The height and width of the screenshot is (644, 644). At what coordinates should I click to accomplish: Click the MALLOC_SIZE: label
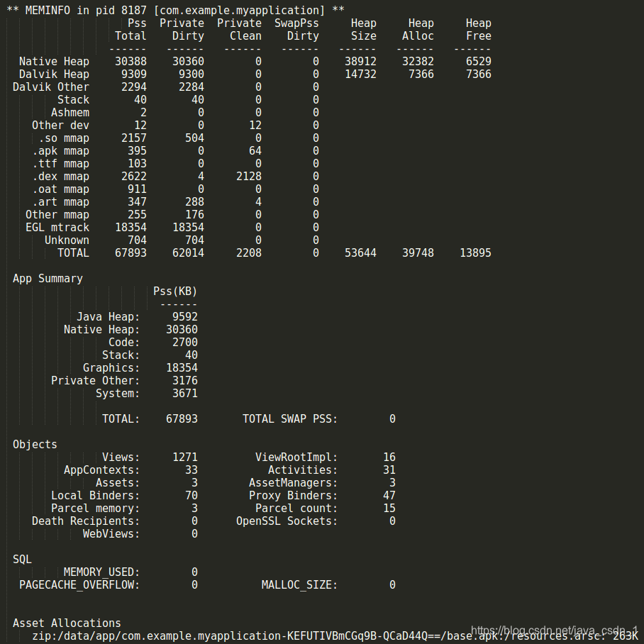point(299,584)
